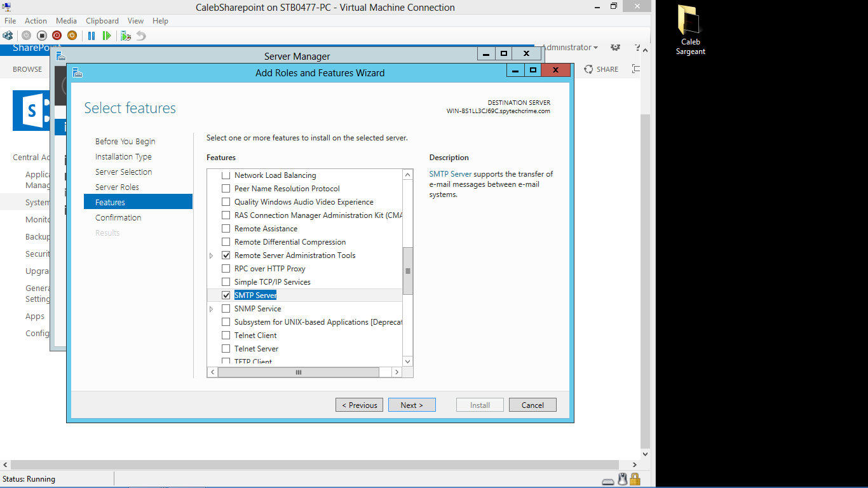
Task: Click the VM view scroll left arrow
Action: point(5,465)
